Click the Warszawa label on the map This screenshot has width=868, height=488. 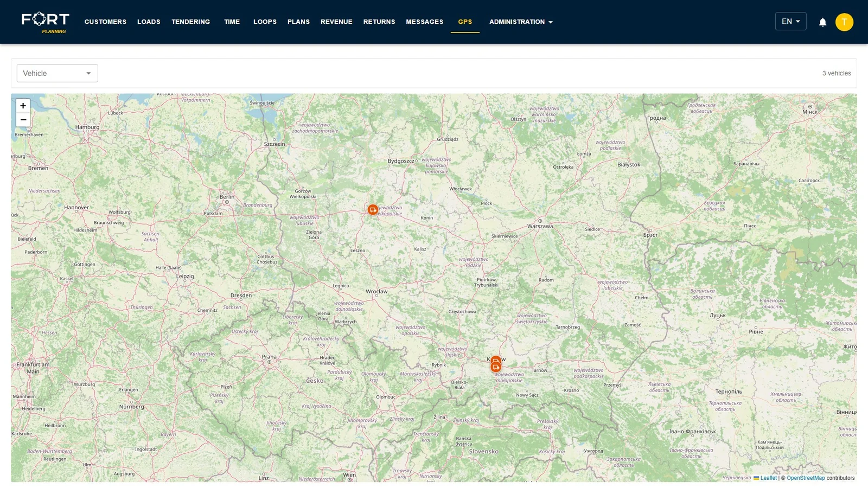pyautogui.click(x=540, y=226)
